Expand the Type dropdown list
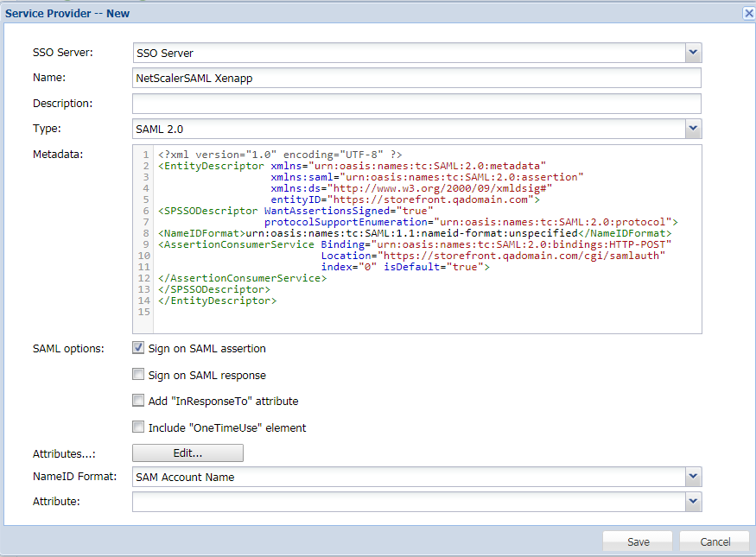Viewport: 756px width, 557px height. coord(693,129)
